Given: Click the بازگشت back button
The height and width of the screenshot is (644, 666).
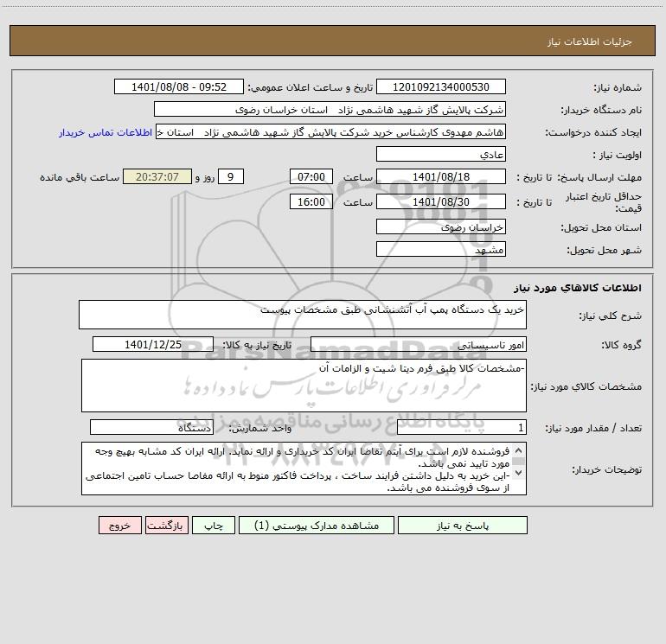Looking at the screenshot, I should coord(166,525).
